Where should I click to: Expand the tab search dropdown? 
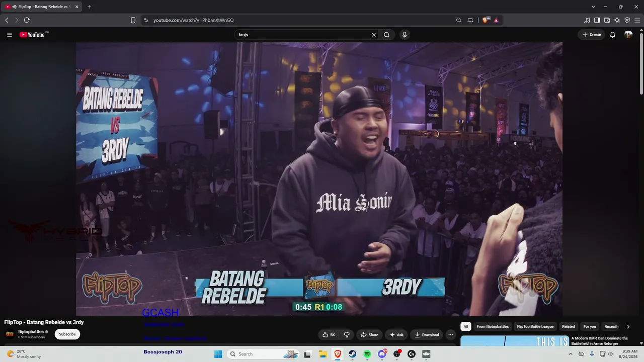point(593,7)
